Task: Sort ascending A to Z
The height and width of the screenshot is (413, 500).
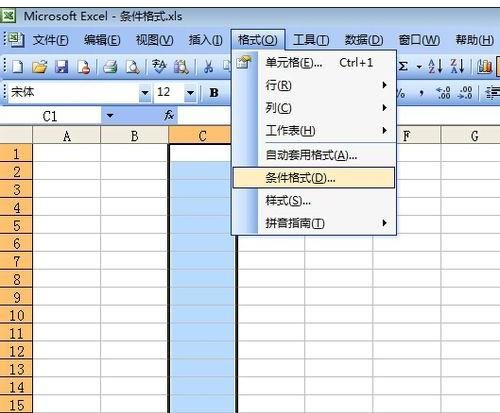Action: [x=435, y=66]
